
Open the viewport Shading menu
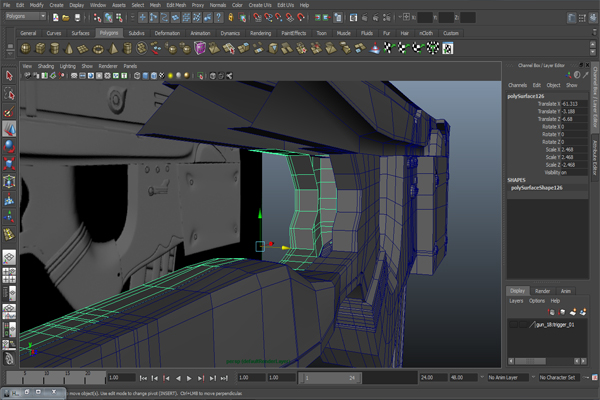[46, 66]
